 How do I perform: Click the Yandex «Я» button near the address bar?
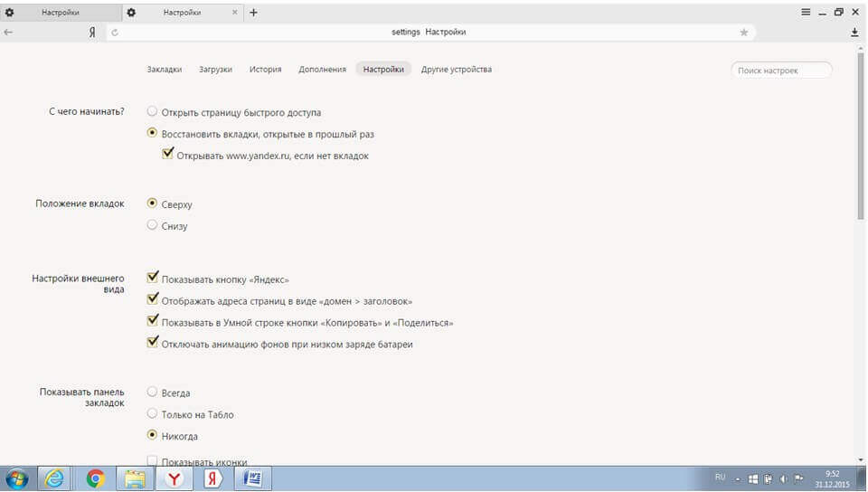tap(92, 32)
